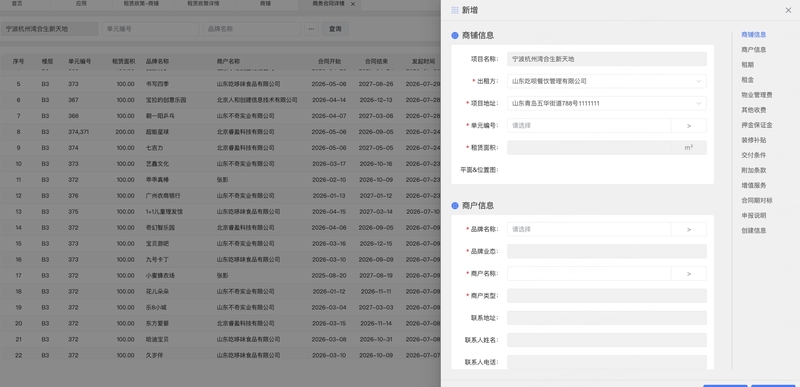Focus the 品牌名称 请选择 field in the form
Image resolution: width=800 pixels, height=387 pixels.
[589, 229]
